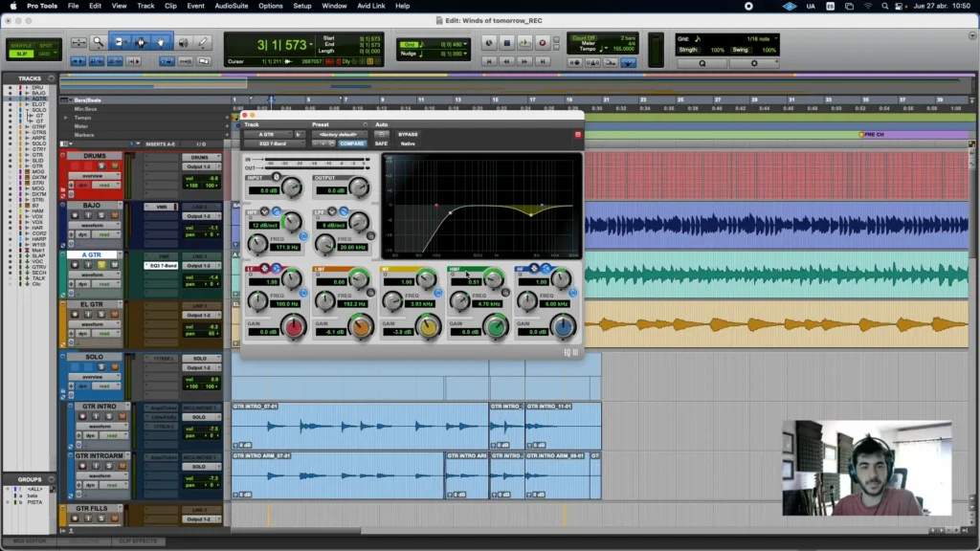This screenshot has height=551, width=980.
Task: Open the macOS Spotlight search icon
Action: tap(884, 7)
